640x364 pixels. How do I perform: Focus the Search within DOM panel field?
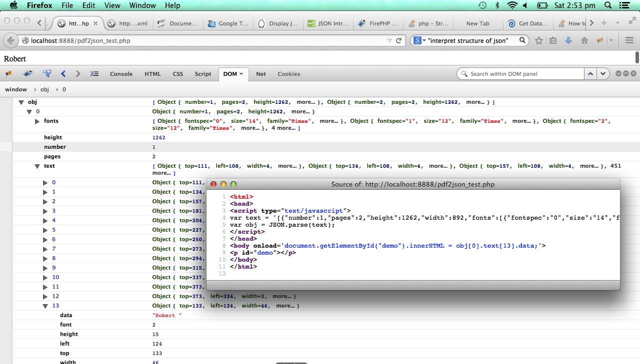pyautogui.click(x=520, y=74)
